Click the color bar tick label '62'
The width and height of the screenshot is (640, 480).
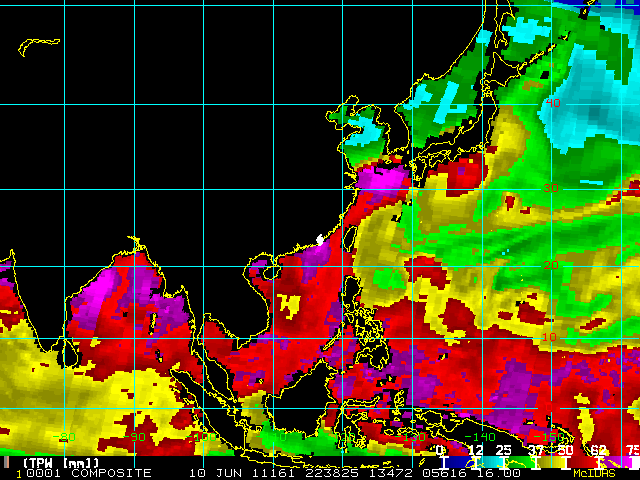(x=598, y=451)
